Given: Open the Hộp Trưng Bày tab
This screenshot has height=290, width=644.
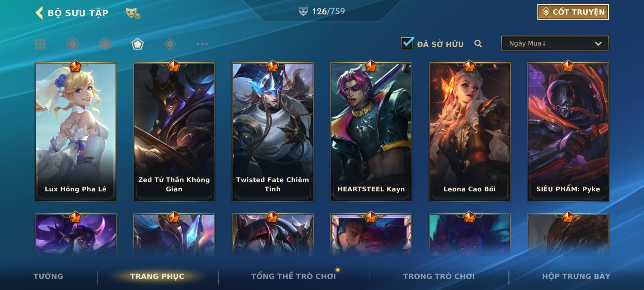Looking at the screenshot, I should (576, 276).
